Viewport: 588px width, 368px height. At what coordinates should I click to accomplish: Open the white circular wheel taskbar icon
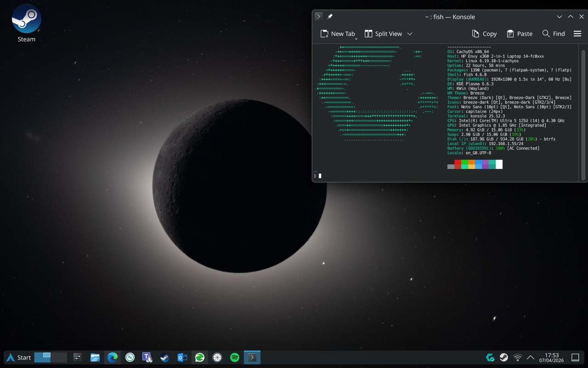pos(217,357)
